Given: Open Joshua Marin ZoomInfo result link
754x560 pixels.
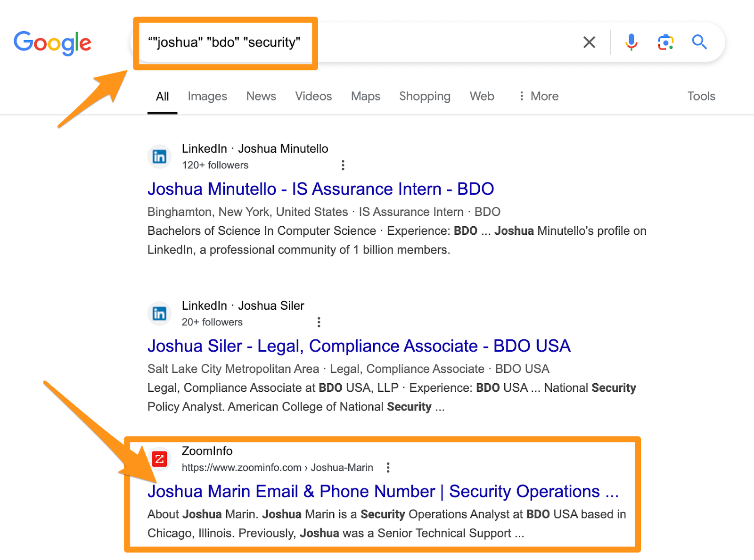Looking at the screenshot, I should [383, 492].
